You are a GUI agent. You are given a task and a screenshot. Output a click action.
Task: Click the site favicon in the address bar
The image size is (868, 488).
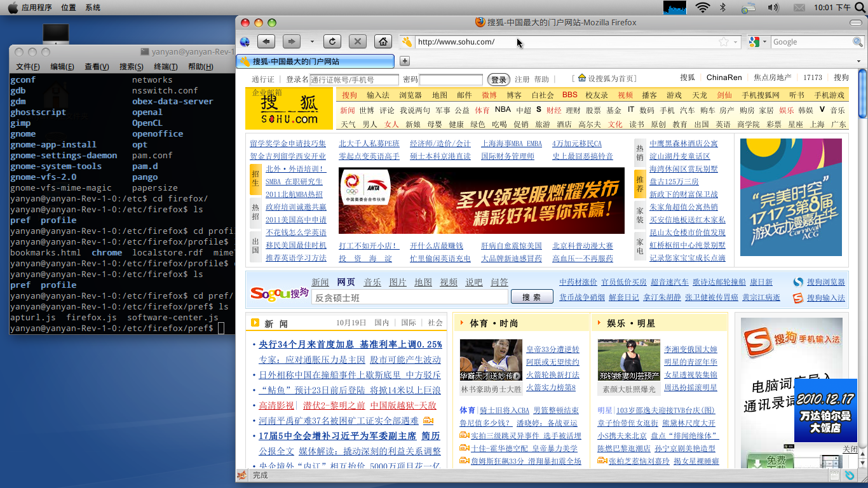click(407, 42)
